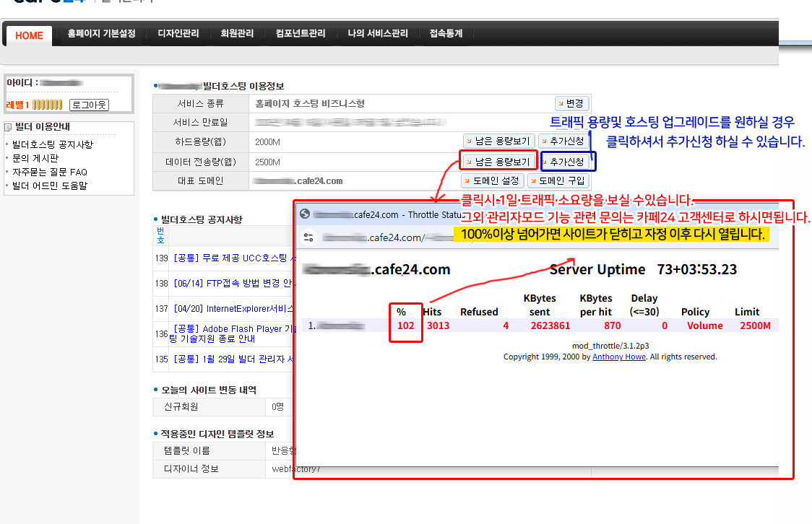
Task: Open 빌더호스팅 공지사항 sidebar link
Action: [52, 144]
